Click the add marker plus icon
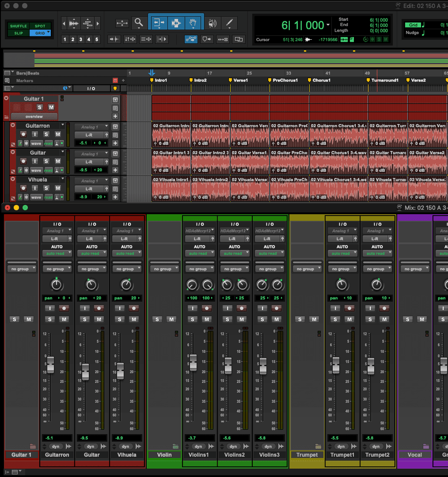Screen dimensions: 448x477 click(x=123, y=80)
